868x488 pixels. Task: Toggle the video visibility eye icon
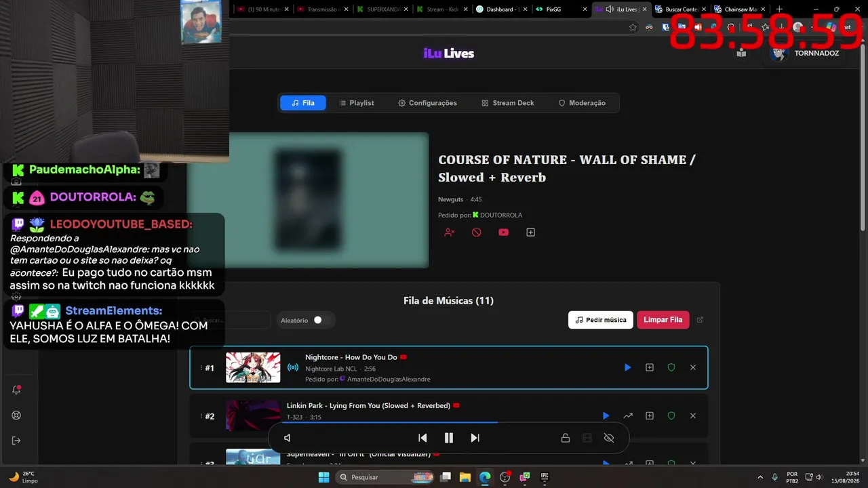609,438
